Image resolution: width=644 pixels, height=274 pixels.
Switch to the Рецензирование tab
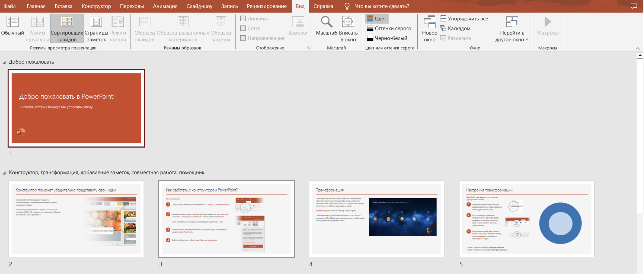click(267, 6)
